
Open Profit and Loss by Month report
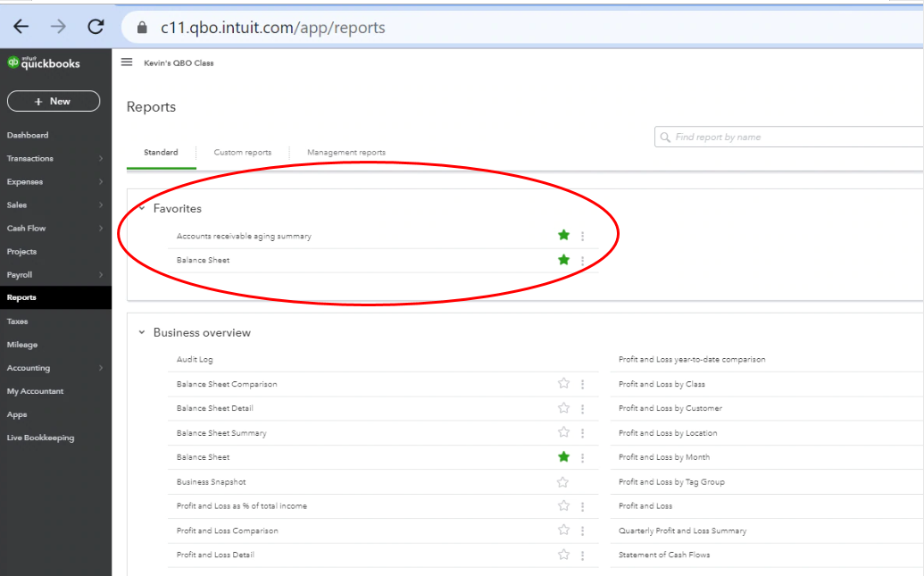664,457
